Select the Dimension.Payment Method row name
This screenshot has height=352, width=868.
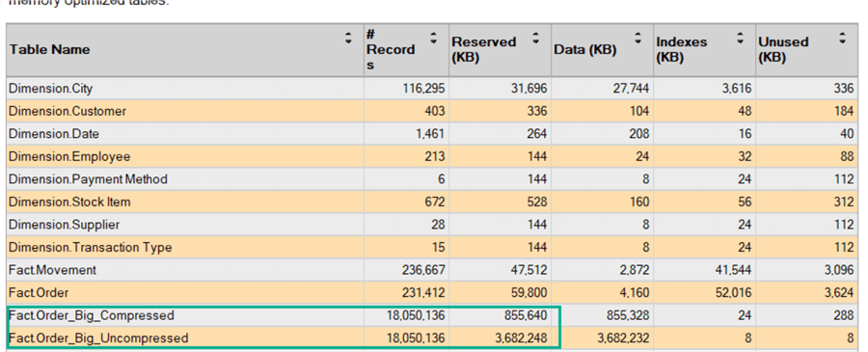point(88,179)
